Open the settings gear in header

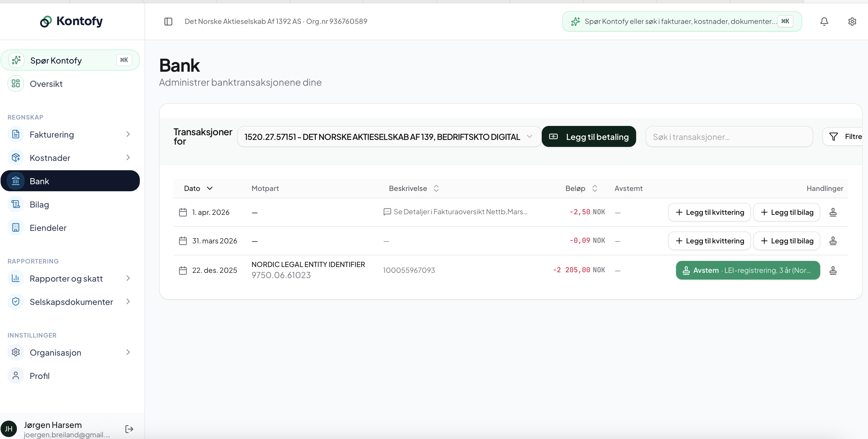(852, 22)
